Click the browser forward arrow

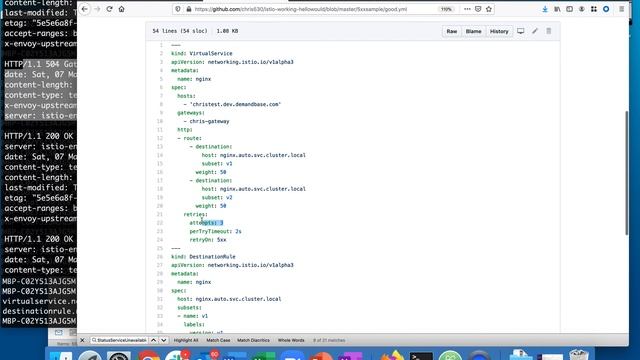click(97, 9)
